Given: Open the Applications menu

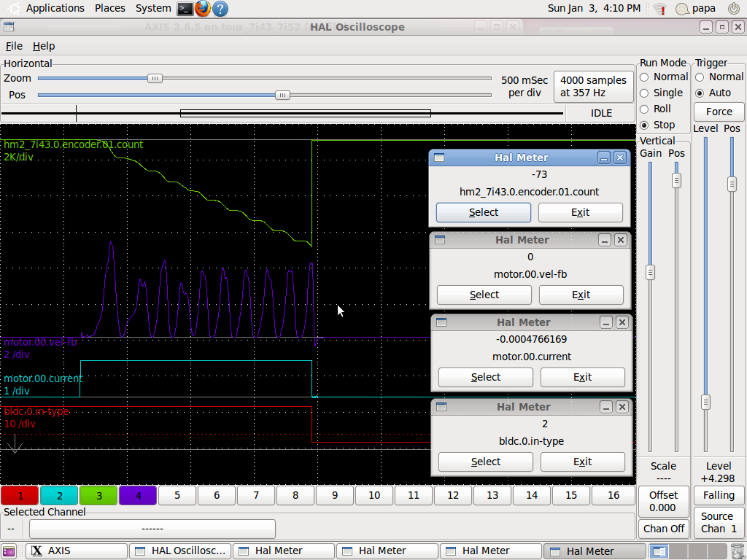Looking at the screenshot, I should click(x=55, y=9).
